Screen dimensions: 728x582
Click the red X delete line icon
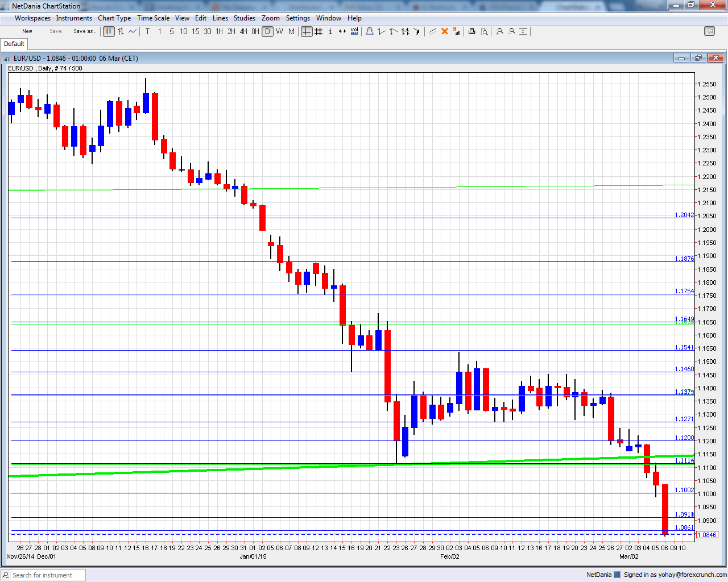(445, 31)
